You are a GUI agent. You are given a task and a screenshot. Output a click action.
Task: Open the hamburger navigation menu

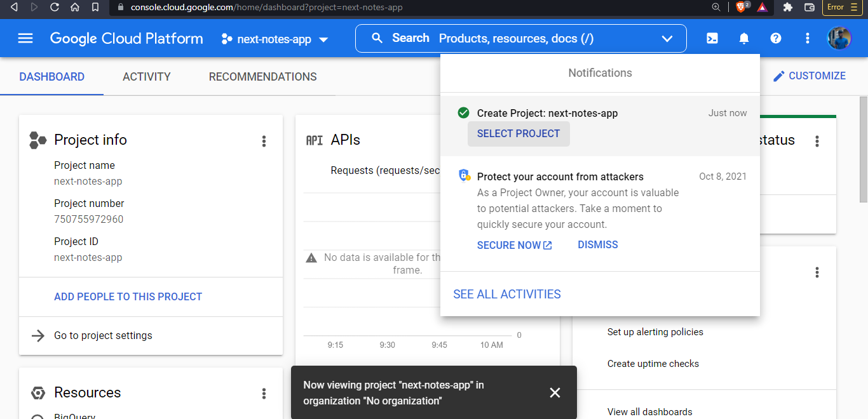coord(25,39)
